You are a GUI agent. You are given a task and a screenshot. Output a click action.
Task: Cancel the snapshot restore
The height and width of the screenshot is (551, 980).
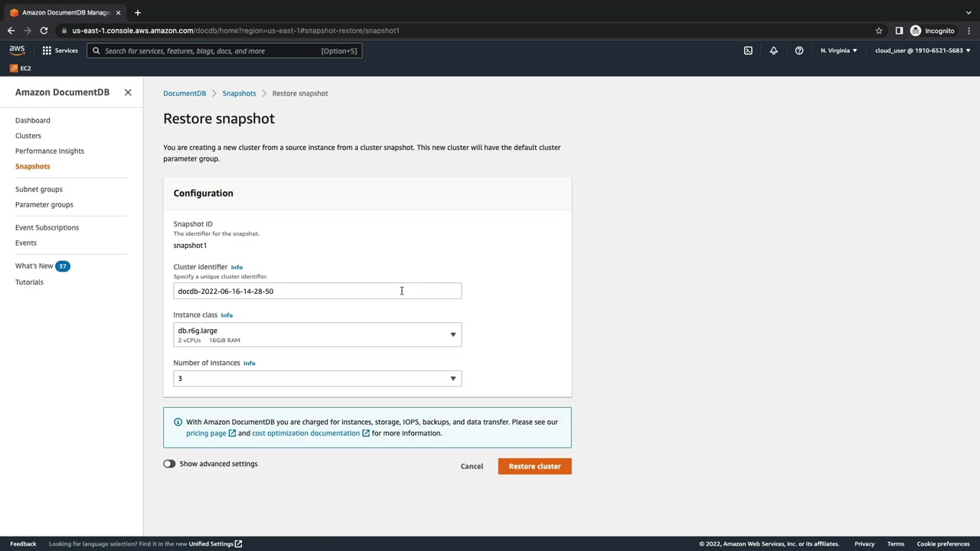(472, 466)
